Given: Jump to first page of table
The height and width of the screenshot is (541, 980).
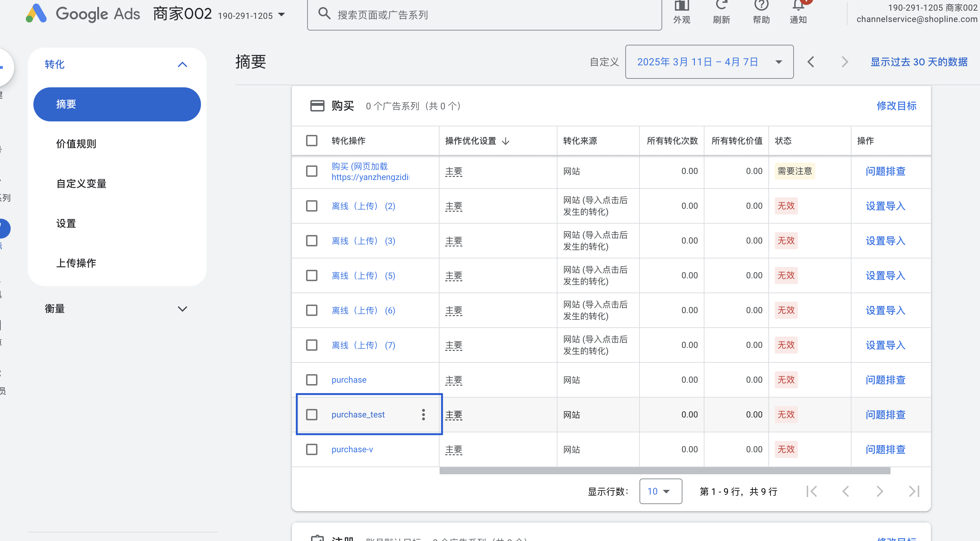Looking at the screenshot, I should click(x=811, y=491).
